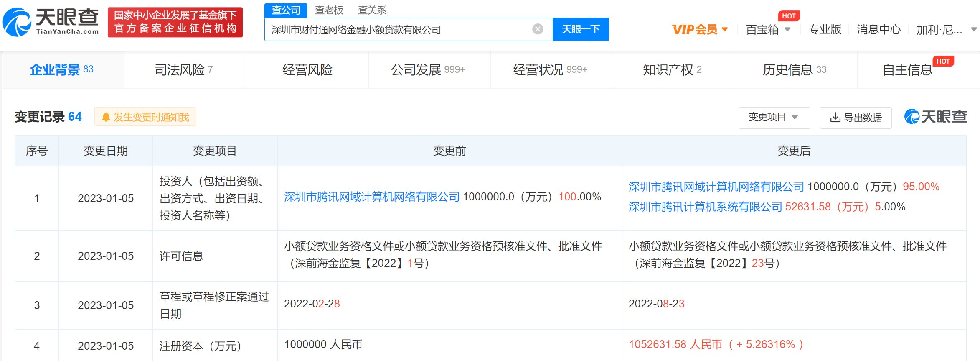Click the 变更项目 column header
980x361 pixels.
[x=215, y=151]
